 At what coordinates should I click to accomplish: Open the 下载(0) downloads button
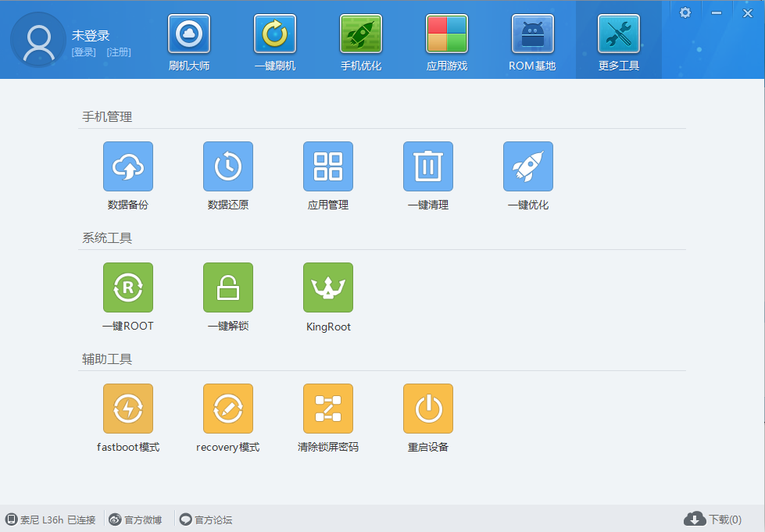[x=713, y=520]
